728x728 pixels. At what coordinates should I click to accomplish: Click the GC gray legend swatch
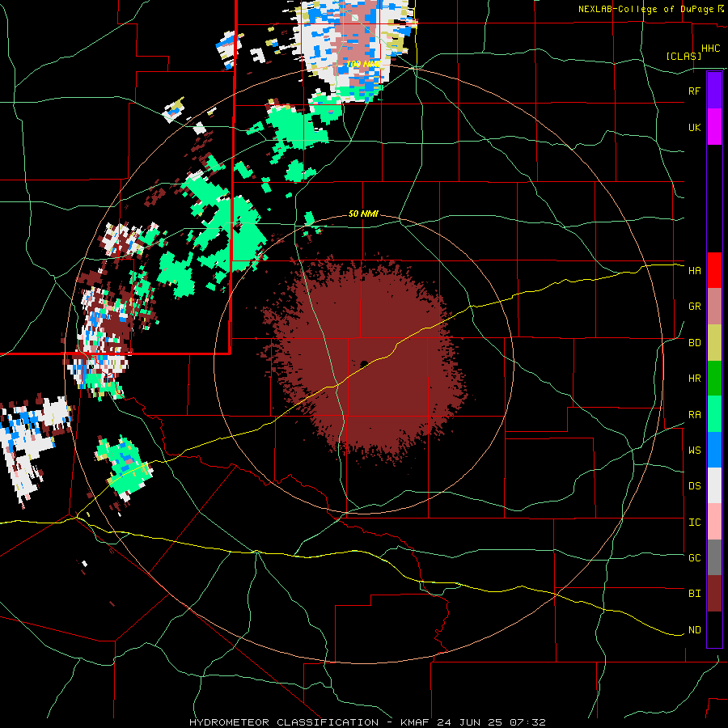point(714,557)
